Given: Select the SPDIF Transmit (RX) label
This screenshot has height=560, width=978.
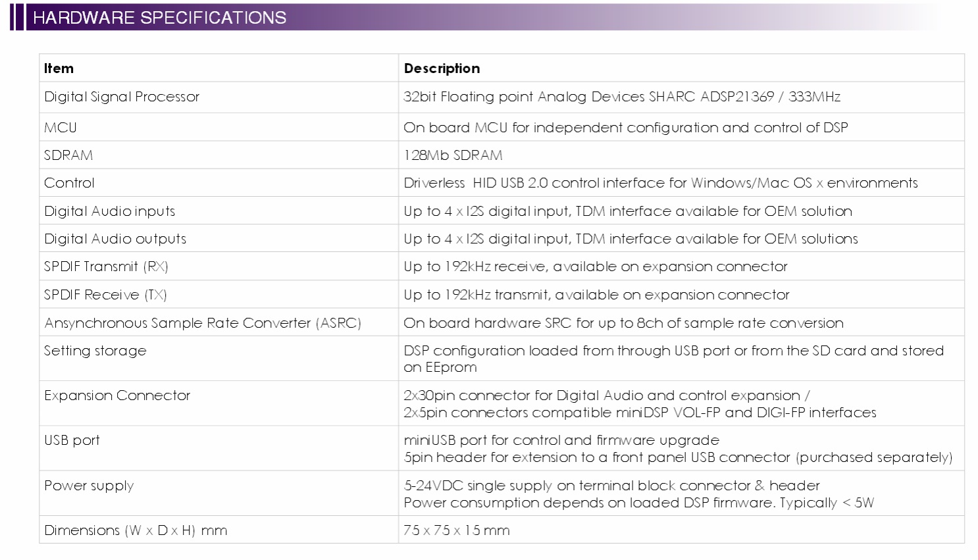Looking at the screenshot, I should 106,267.
